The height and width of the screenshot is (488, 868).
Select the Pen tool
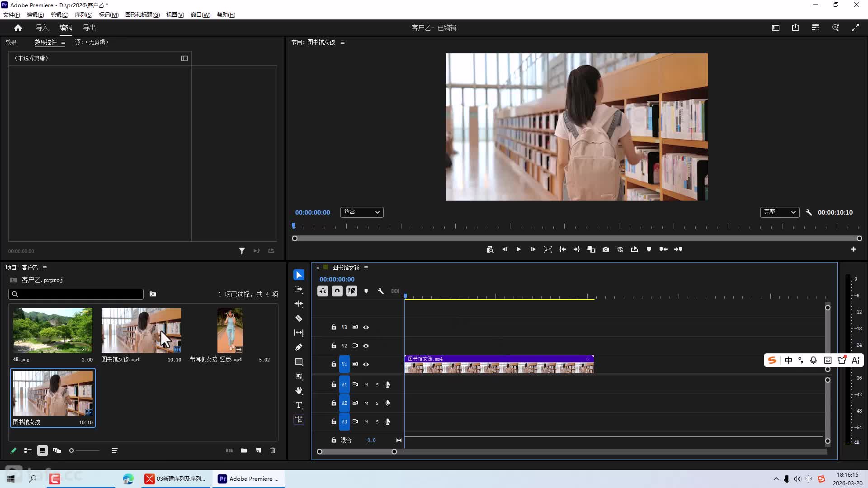[x=299, y=347]
